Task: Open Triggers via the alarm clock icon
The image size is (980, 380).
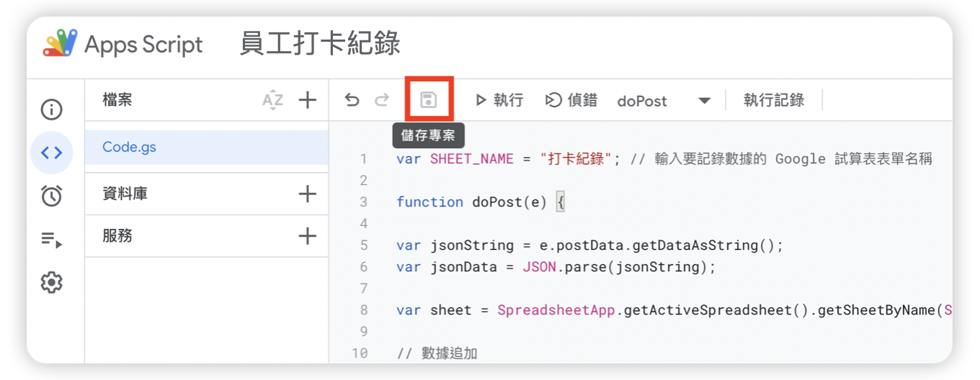Action: click(51, 196)
